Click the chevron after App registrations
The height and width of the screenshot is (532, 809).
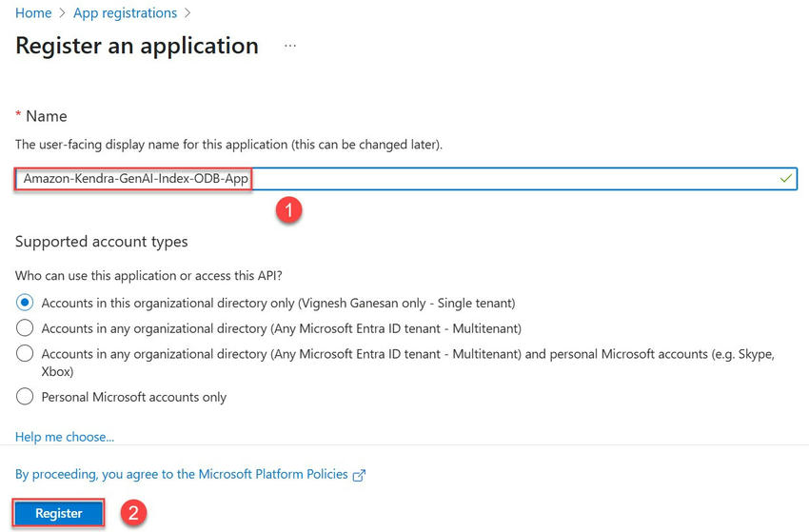[187, 13]
